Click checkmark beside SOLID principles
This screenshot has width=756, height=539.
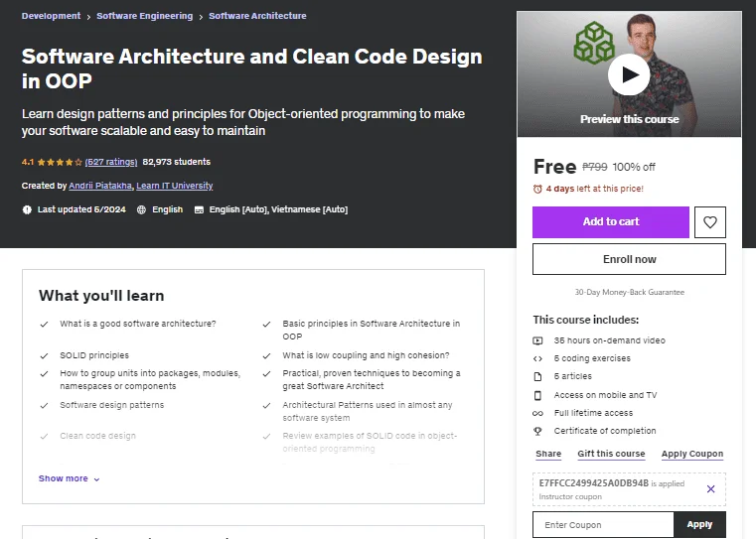[x=44, y=356]
